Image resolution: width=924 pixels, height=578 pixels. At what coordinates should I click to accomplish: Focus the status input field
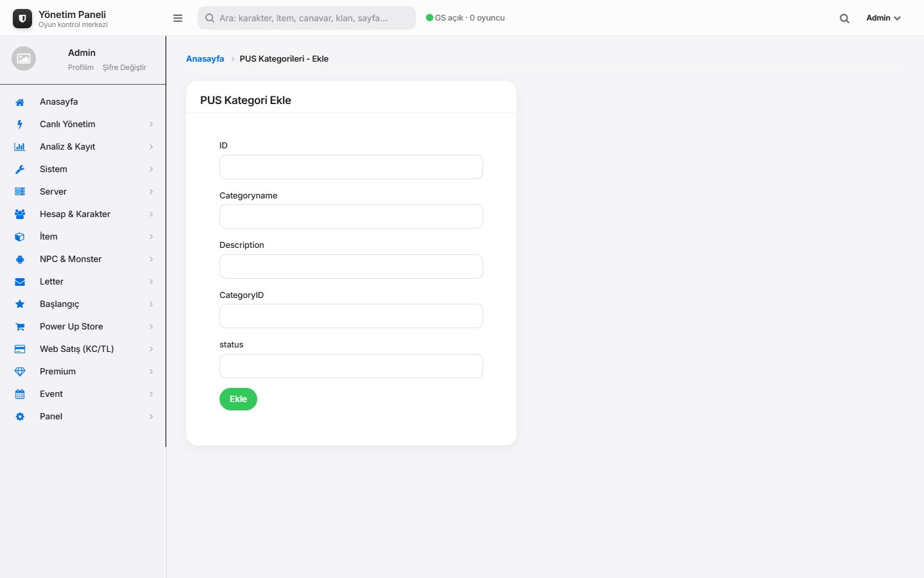pyautogui.click(x=351, y=366)
